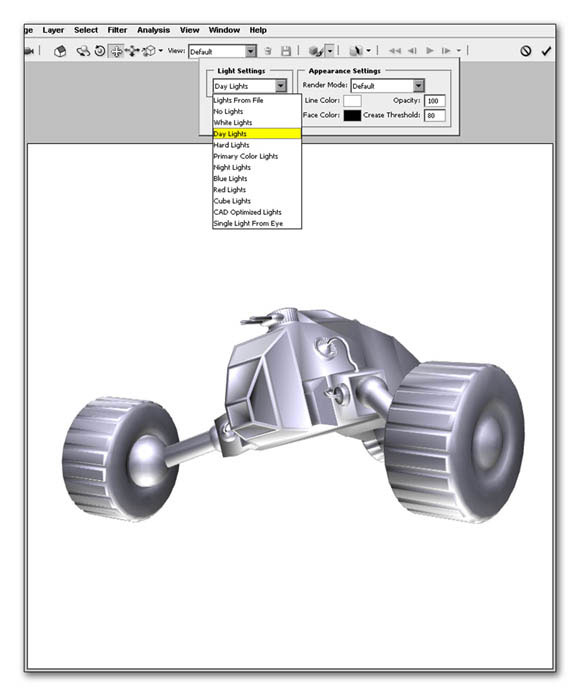Click the lighting and appearance settings icon

pyautogui.click(x=316, y=51)
